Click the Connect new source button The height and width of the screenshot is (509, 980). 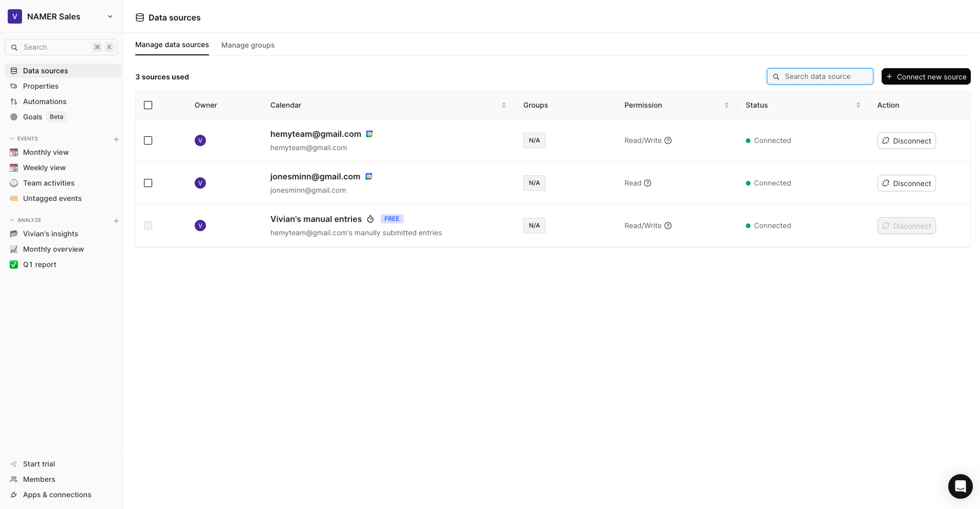[x=926, y=76]
